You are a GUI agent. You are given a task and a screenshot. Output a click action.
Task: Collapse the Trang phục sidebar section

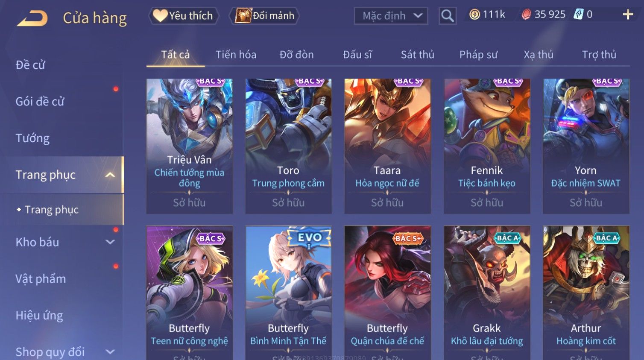pyautogui.click(x=110, y=175)
